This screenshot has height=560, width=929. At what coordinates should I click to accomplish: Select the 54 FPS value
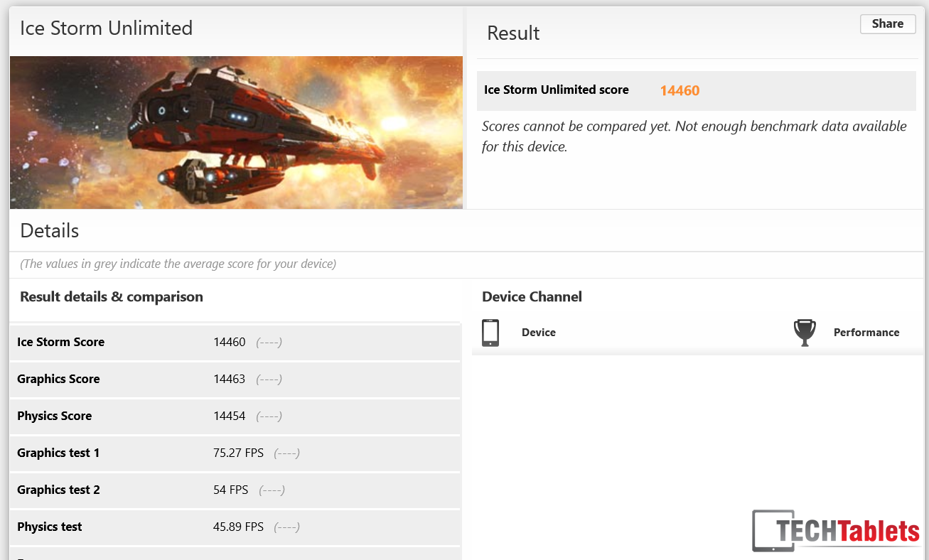point(231,490)
